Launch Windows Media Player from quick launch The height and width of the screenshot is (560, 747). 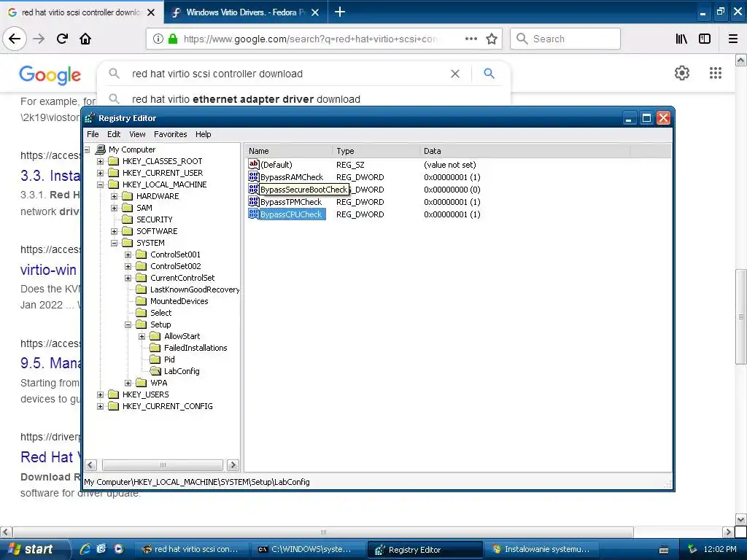[118, 549]
